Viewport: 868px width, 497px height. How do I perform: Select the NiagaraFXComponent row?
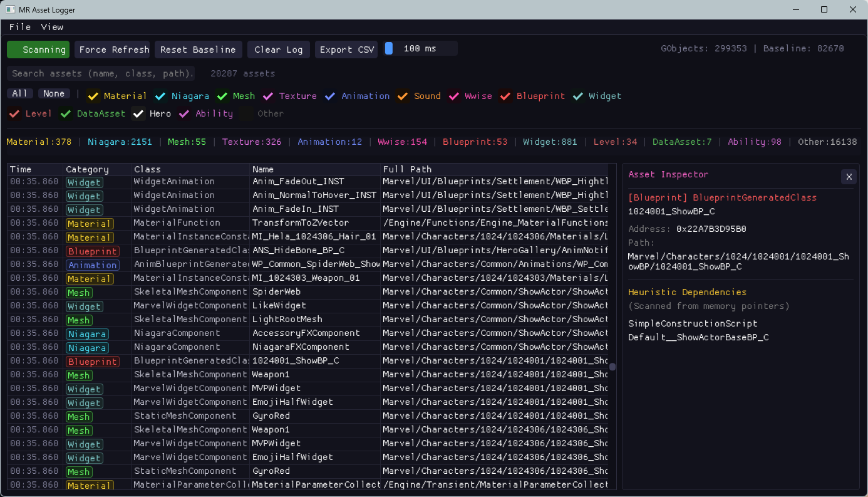click(x=307, y=347)
